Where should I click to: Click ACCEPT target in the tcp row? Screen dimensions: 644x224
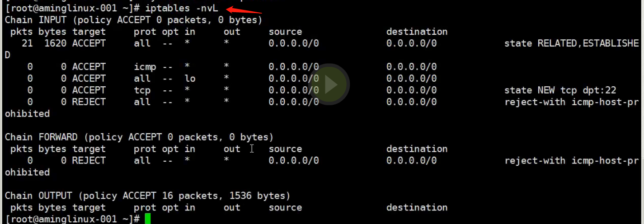89,90
